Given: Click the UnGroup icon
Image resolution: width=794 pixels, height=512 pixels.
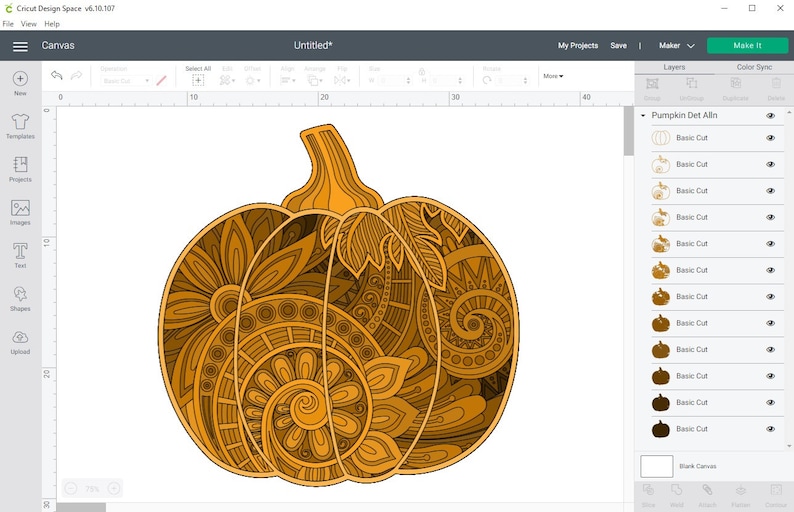Looking at the screenshot, I should [692, 83].
